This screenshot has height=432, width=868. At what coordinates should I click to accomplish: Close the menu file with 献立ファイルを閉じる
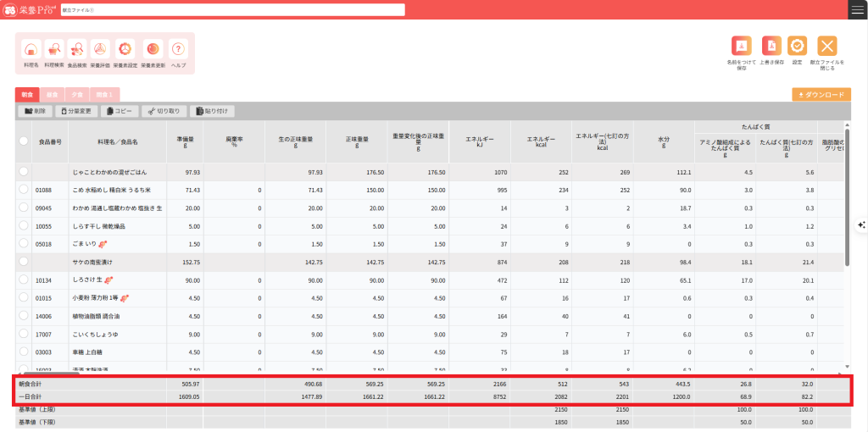coord(826,47)
